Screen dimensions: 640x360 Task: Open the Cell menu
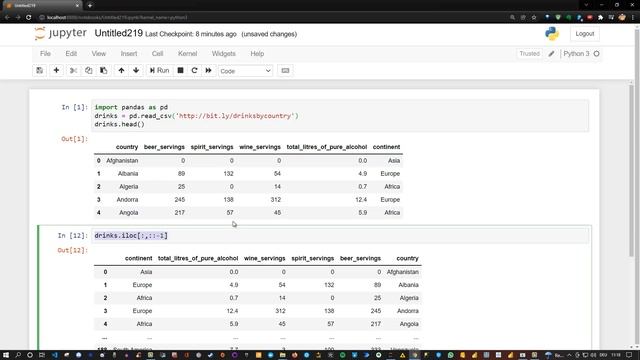pos(158,53)
